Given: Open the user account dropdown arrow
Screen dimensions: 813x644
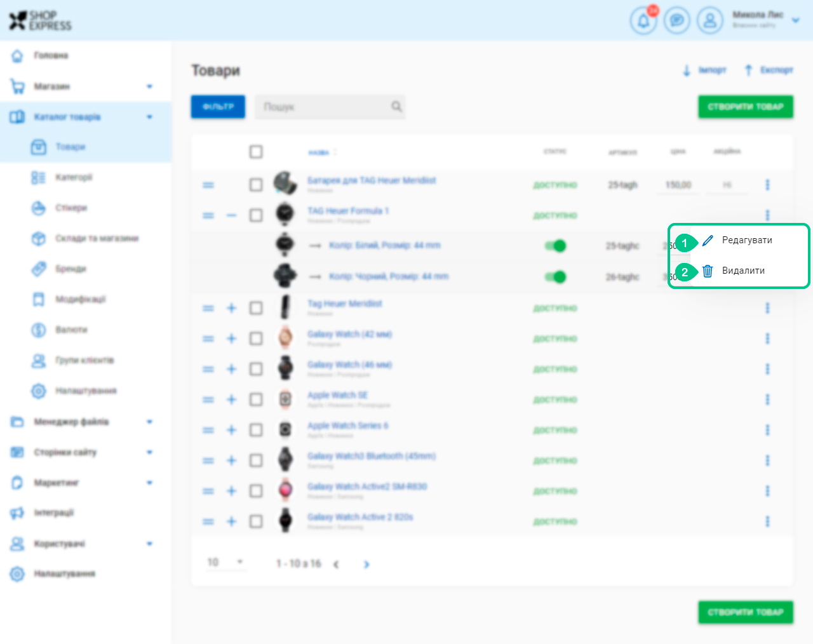Looking at the screenshot, I should click(x=796, y=20).
